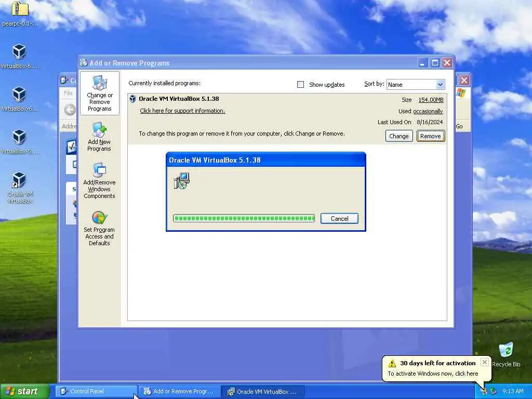532x399 pixels.
Task: Click the occasionally usage link
Action: (428, 111)
